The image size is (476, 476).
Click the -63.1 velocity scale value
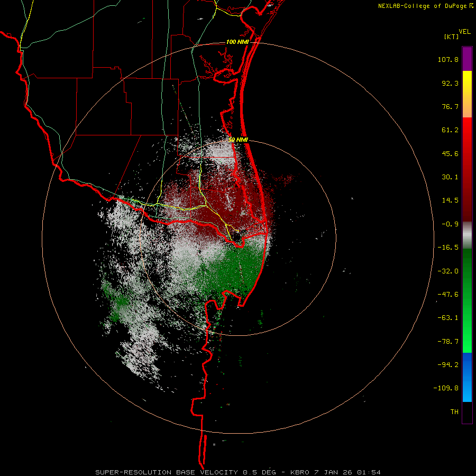(448, 318)
